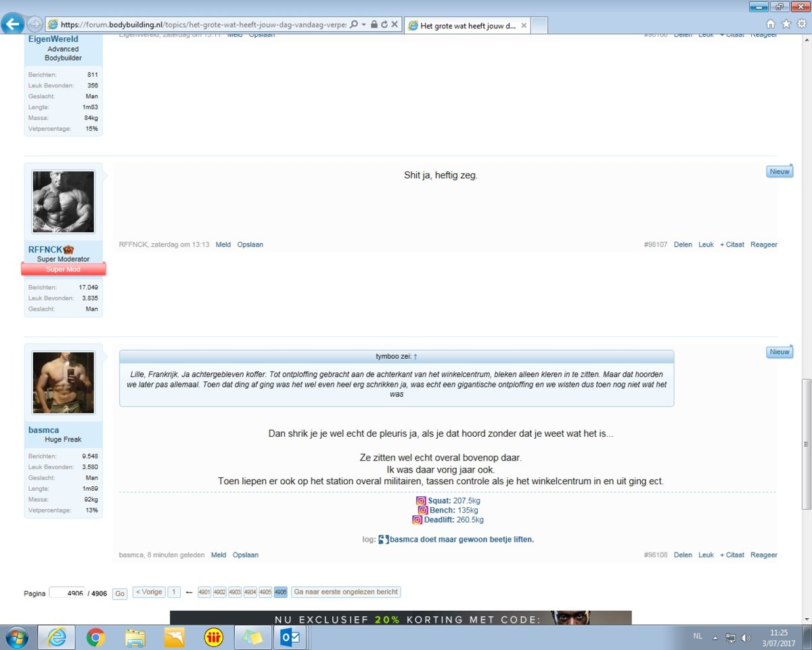This screenshot has height=650, width=812.
Task: Click the browser back arrow button
Action: 12,24
